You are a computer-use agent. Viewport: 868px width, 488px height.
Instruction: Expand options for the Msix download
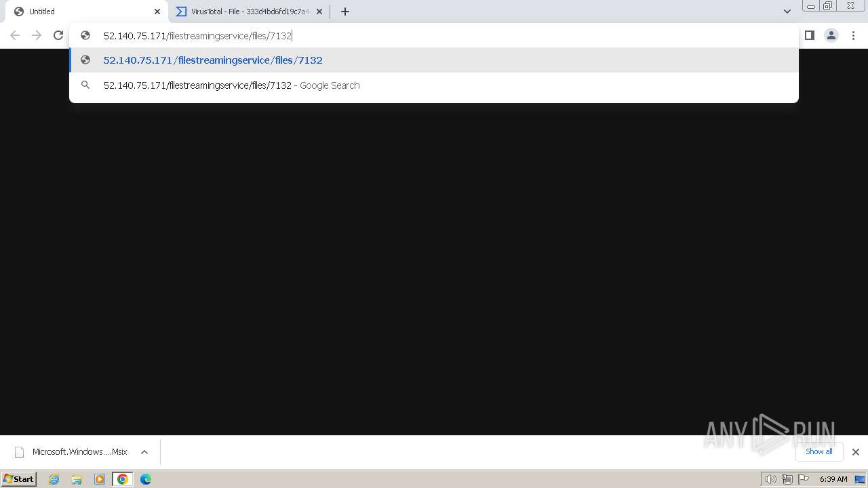[x=144, y=452]
